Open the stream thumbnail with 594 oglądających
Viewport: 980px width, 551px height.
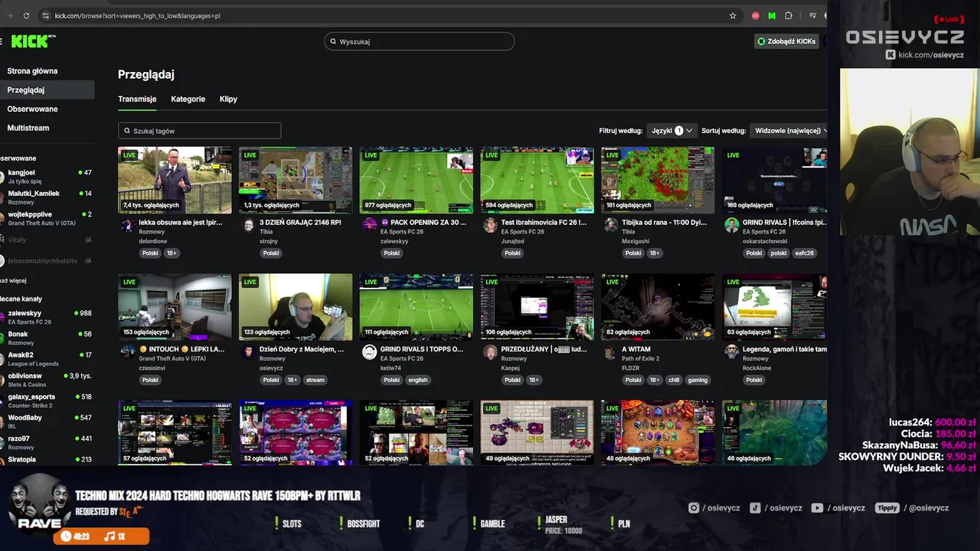(x=537, y=180)
